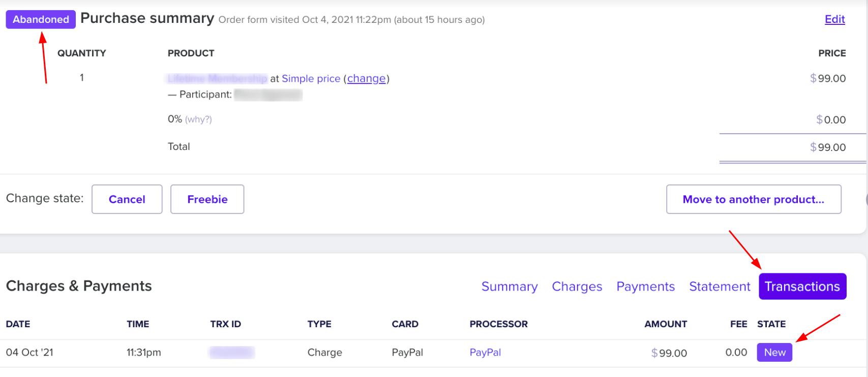Image resolution: width=868 pixels, height=377 pixels.
Task: Click the New state badge
Action: [x=774, y=352]
